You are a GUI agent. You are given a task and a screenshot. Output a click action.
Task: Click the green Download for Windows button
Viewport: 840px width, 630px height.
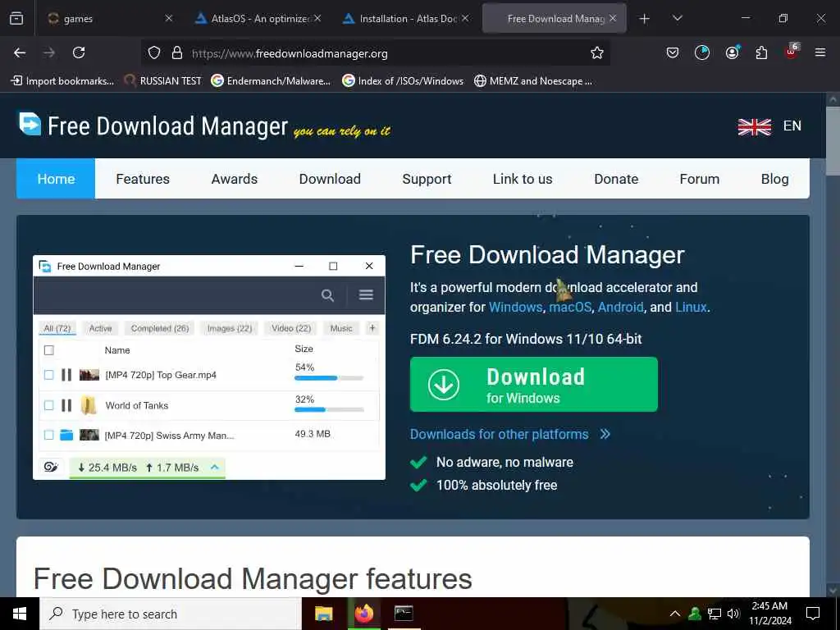tap(533, 384)
